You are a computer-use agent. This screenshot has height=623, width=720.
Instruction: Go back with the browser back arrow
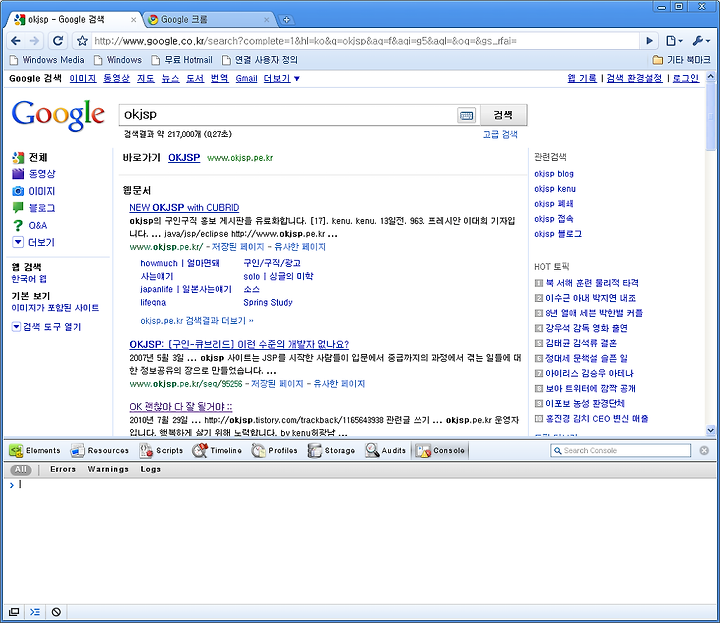[16, 41]
